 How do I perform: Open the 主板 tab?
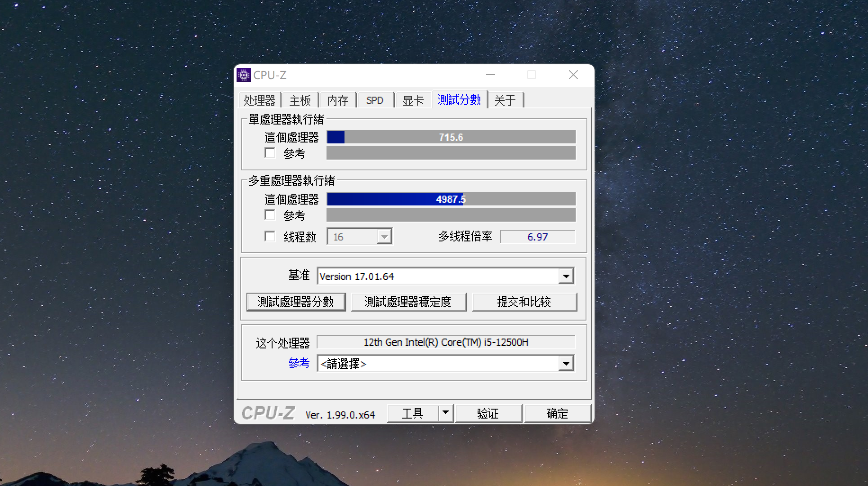point(300,100)
